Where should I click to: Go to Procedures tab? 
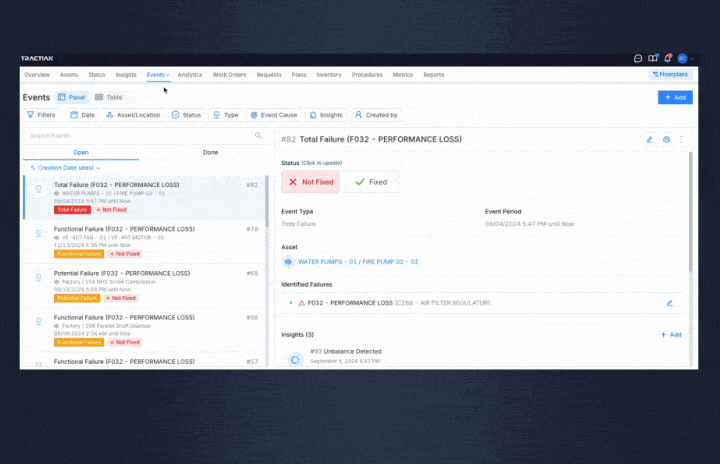tap(367, 75)
